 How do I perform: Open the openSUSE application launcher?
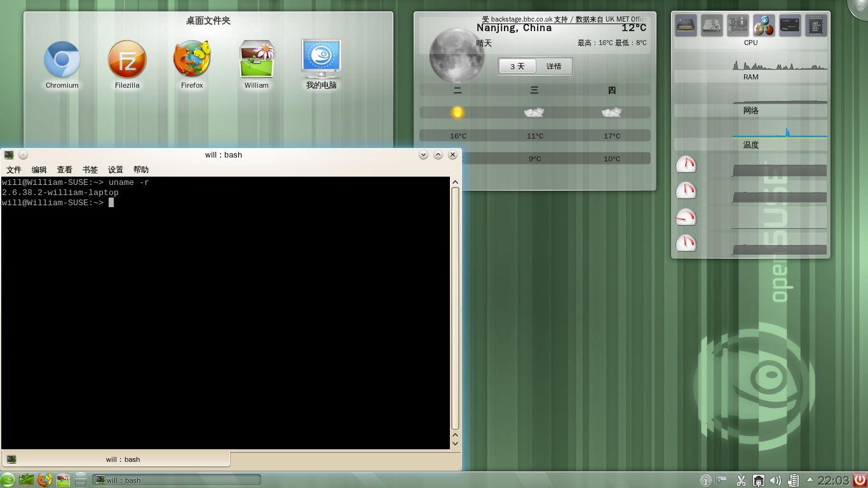(x=8, y=480)
